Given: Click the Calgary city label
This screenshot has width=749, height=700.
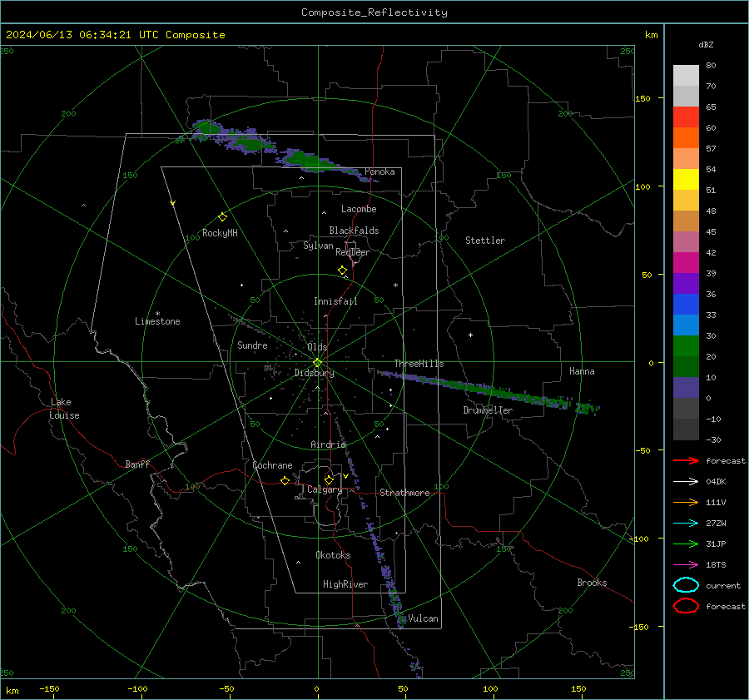Looking at the screenshot, I should click(325, 489).
